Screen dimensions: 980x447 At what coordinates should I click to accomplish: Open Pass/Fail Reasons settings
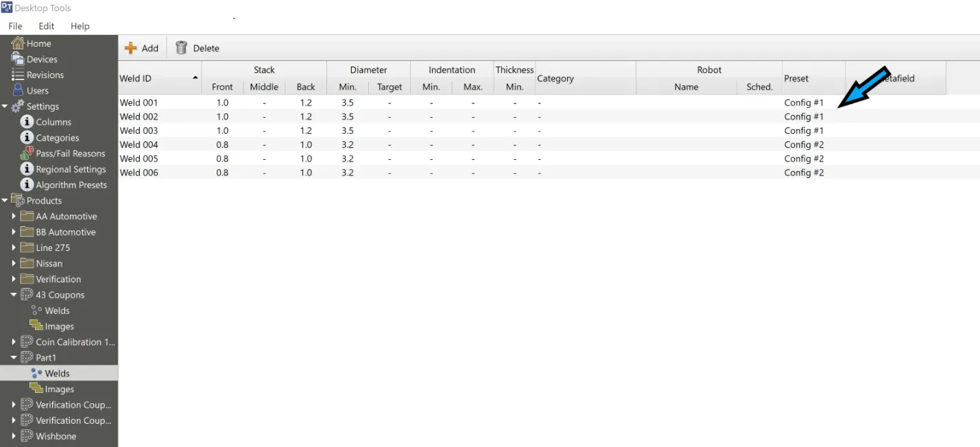70,154
